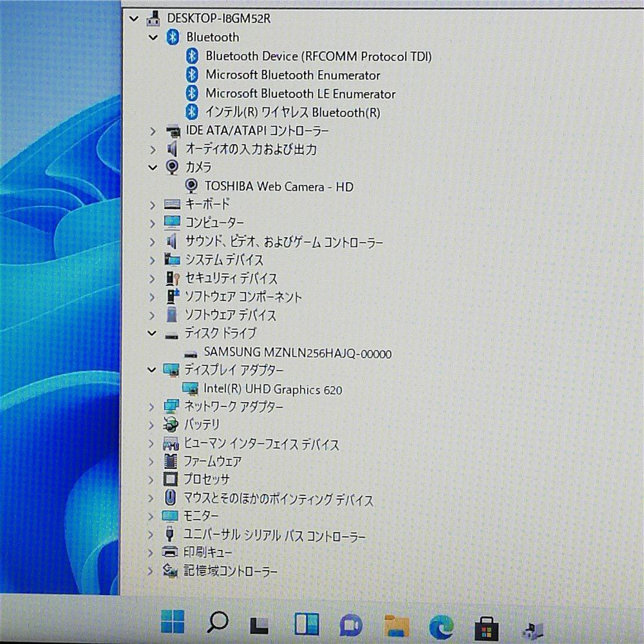This screenshot has width=644, height=644.
Task: Click icon of Bluetooth Device (RFCOMM Protocol TDI)
Action: coord(192,56)
